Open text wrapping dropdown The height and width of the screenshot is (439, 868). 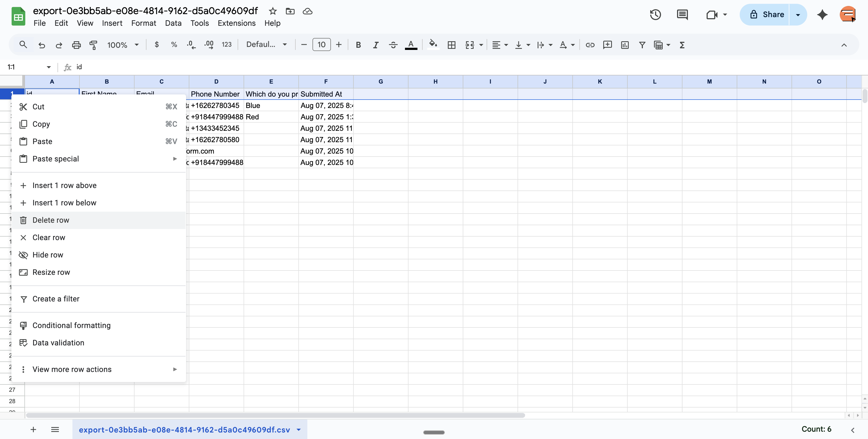tap(545, 45)
